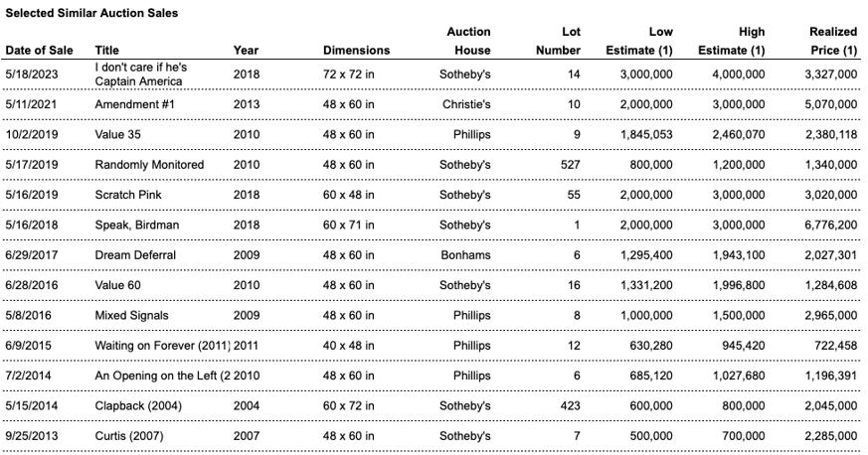Click the 'Auction House' column header
The height and width of the screenshot is (455, 868).
pos(467,41)
